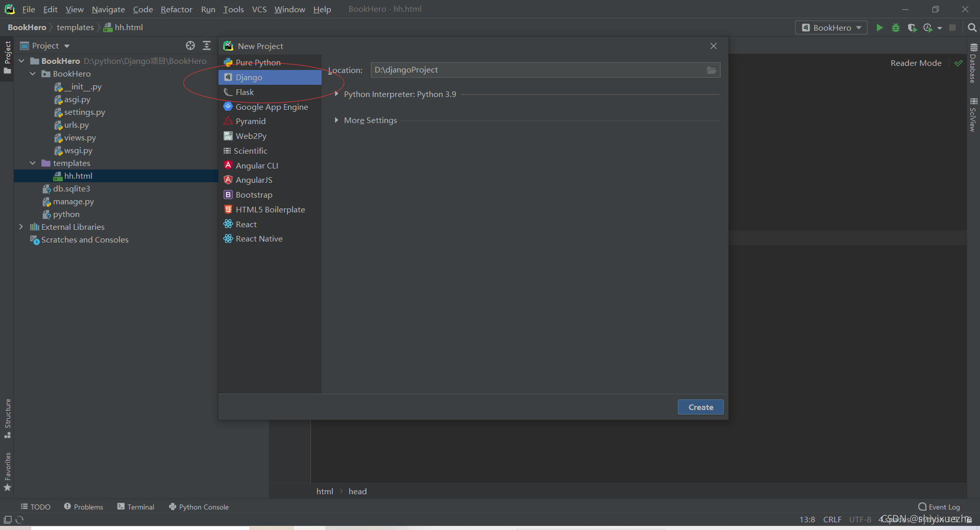Open the Structure tool window

(x=8, y=418)
